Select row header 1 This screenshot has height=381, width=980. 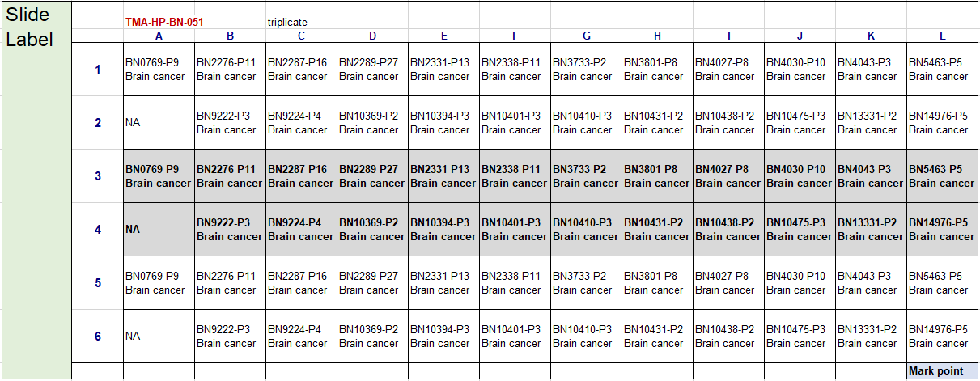pos(98,70)
